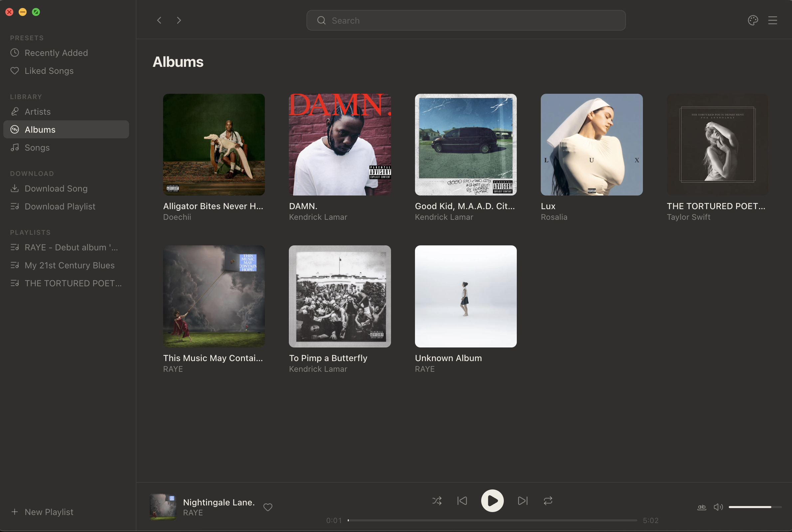Click RAYE artist name in player bar
Viewport: 792px width, 532px height.
click(193, 512)
